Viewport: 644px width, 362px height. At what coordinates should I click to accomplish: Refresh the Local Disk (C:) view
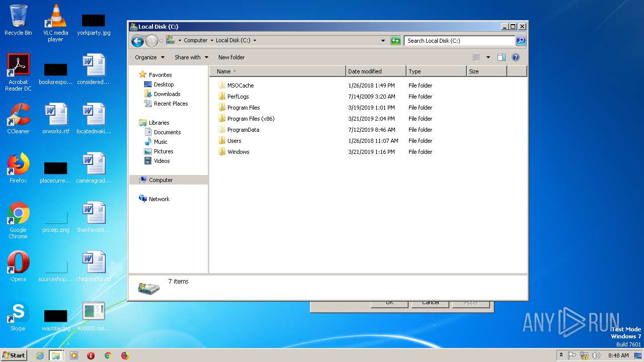click(x=395, y=41)
